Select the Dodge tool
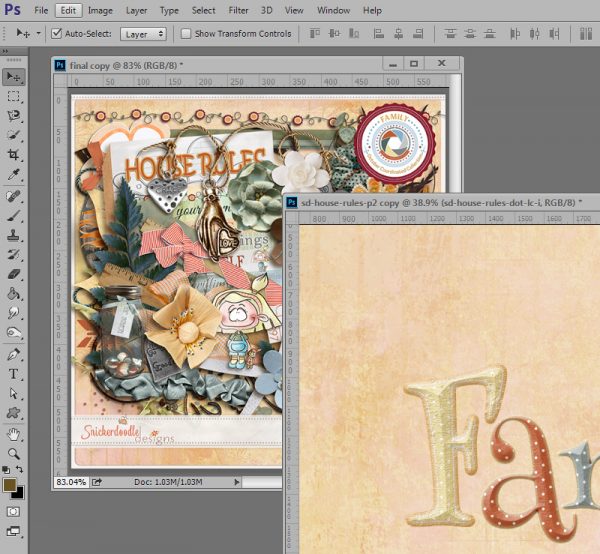Viewport: 600px width, 554px height. [x=14, y=332]
